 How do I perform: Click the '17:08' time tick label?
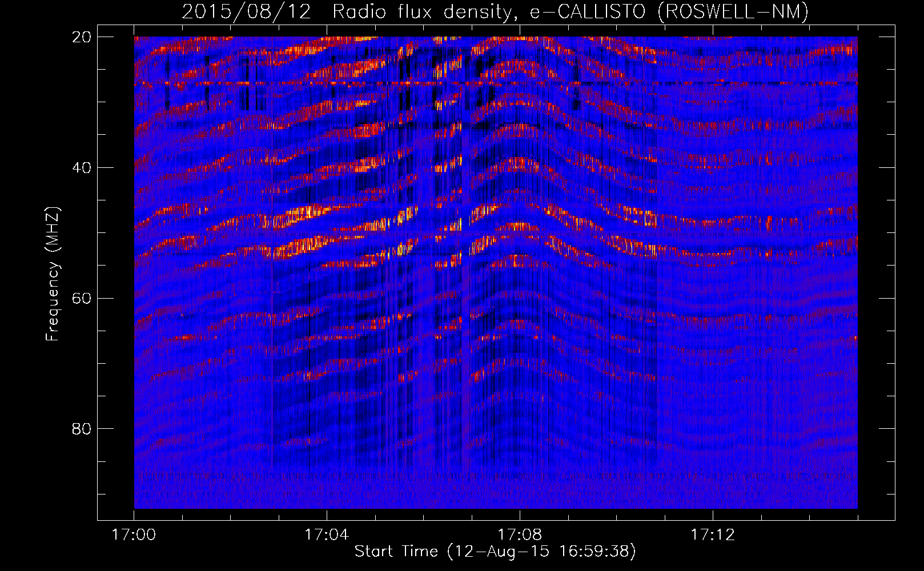[520, 535]
